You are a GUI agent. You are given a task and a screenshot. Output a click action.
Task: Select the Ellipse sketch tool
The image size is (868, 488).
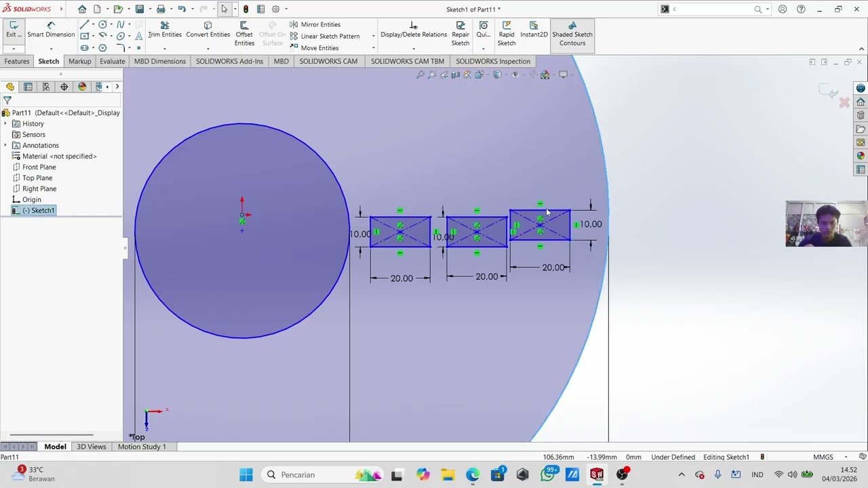pyautogui.click(x=121, y=36)
